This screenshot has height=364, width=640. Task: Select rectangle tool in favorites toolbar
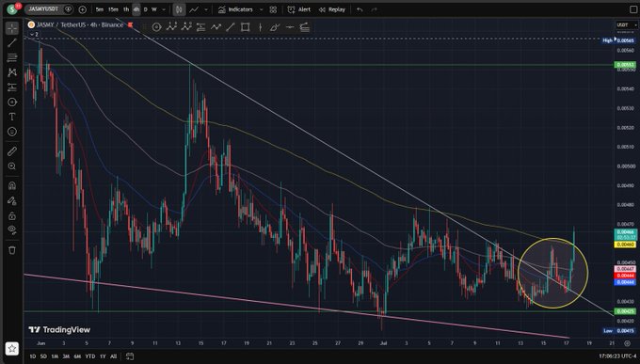[246, 27]
